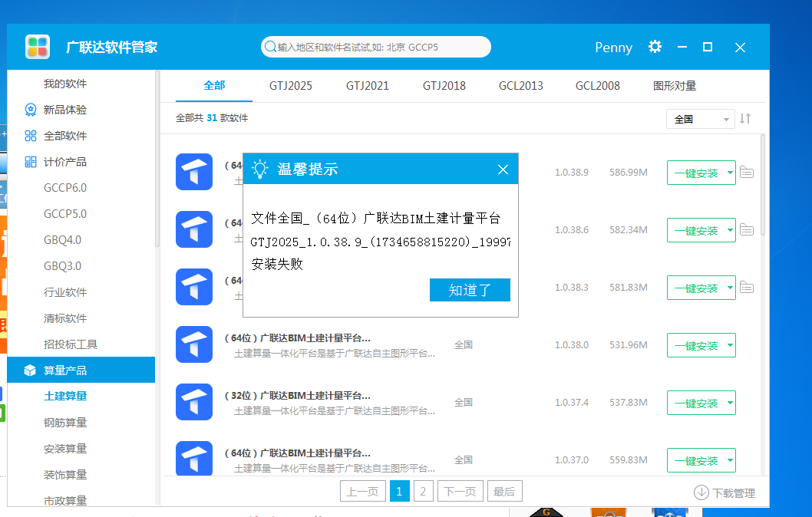Viewport: 812px width, 517px height.
Task: Select GCCP5.0 in sidebar
Action: tap(64, 214)
